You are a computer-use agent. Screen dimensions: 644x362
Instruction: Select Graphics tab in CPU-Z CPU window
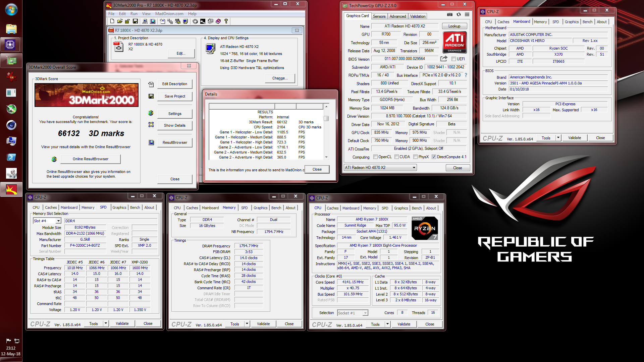point(401,208)
